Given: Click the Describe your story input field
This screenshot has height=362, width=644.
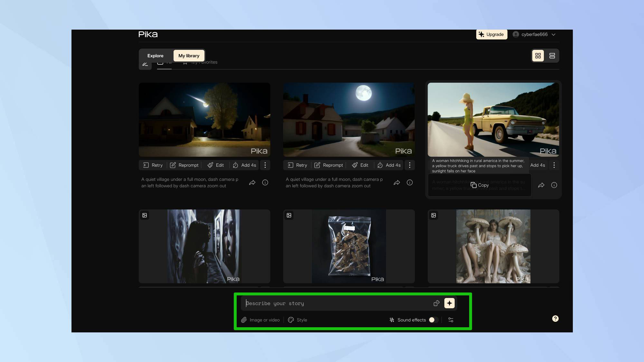Looking at the screenshot, I should 335,303.
